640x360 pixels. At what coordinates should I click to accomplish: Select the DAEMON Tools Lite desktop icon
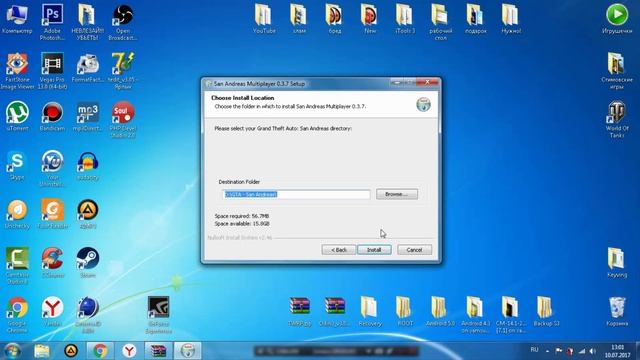[87, 315]
